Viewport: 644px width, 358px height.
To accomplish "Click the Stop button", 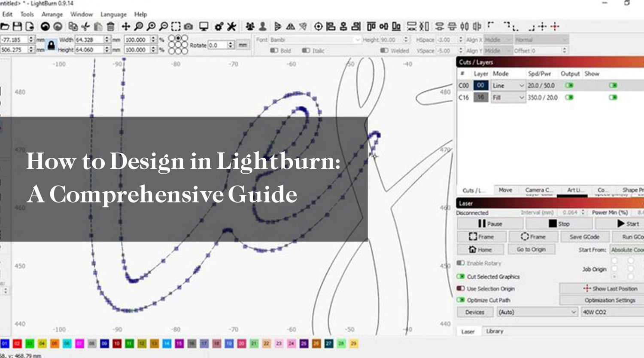I will (559, 224).
